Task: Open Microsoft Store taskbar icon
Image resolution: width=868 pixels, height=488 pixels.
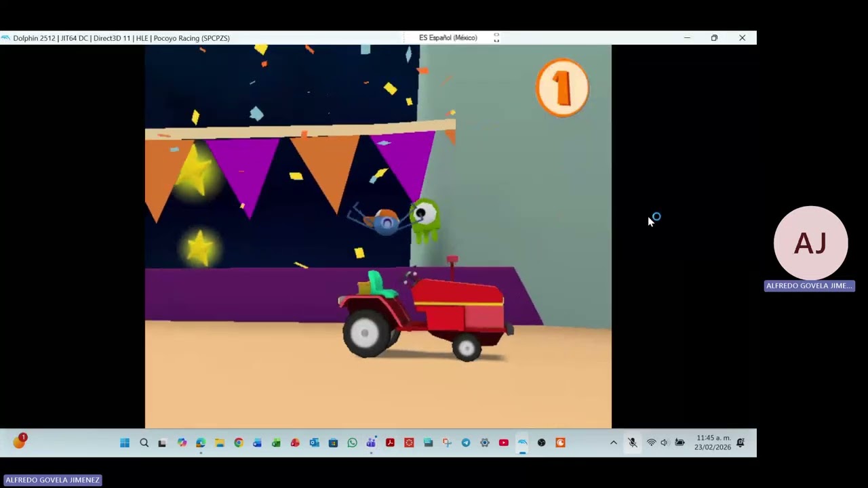Action: pyautogui.click(x=333, y=443)
